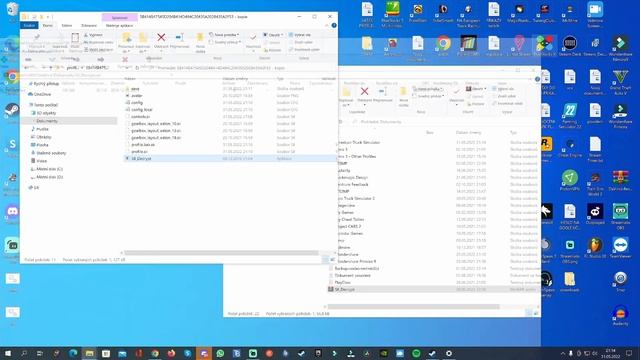Open the Steam icon on left desktop edge
Image resolution: width=640 pixels, height=360 pixels.
12,110
